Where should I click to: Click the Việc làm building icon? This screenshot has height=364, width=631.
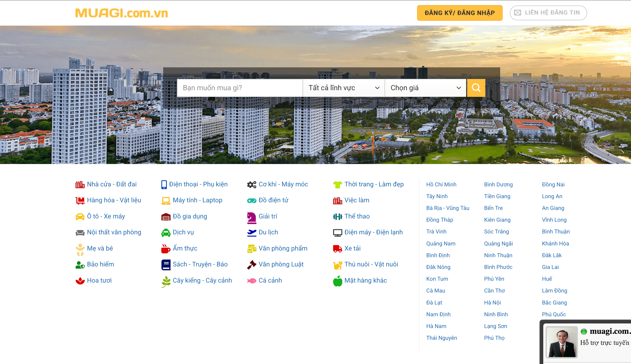pyautogui.click(x=337, y=200)
